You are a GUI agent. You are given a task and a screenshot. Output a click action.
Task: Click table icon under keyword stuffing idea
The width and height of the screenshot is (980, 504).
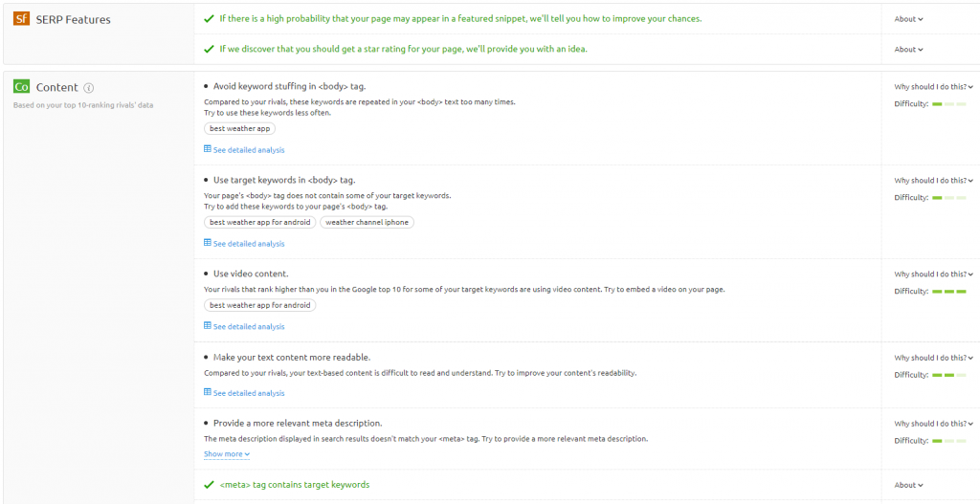pos(208,150)
